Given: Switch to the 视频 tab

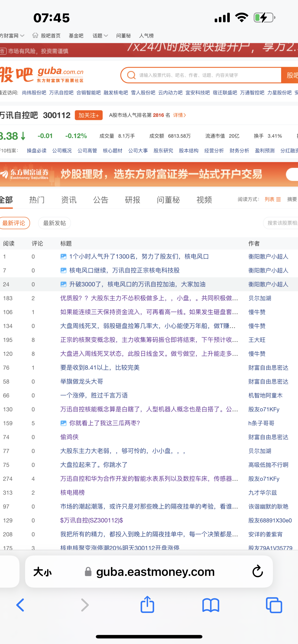Looking at the screenshot, I should pos(204,200).
